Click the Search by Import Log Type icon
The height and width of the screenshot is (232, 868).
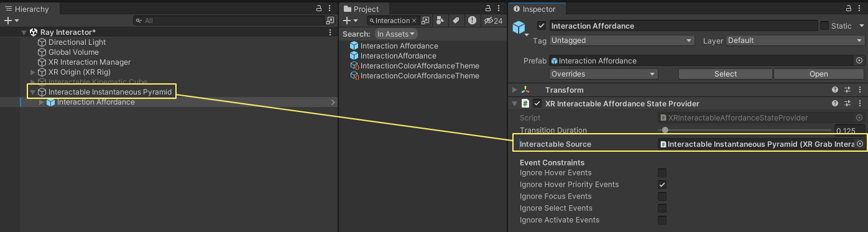[472, 21]
